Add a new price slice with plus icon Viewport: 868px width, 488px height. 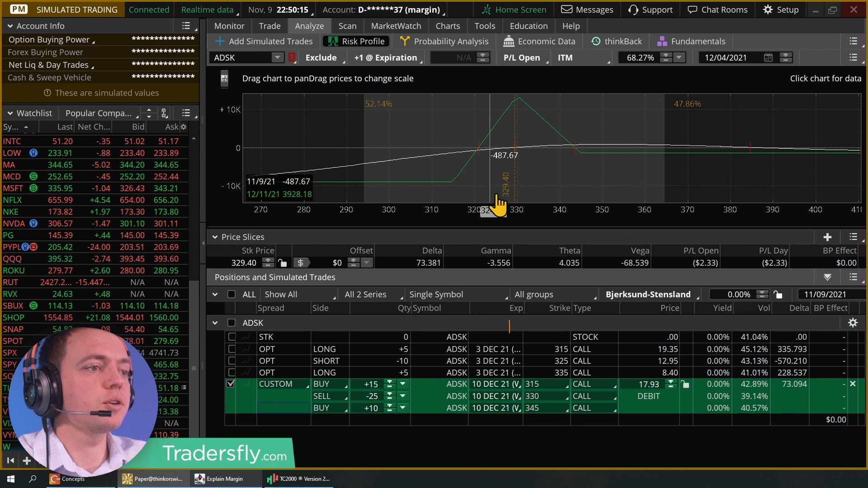(827, 237)
